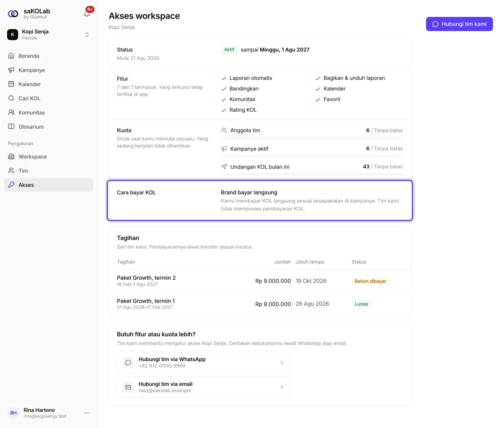Click the Hubungi tim kami button
This screenshot has width=504, height=428.
click(x=460, y=24)
